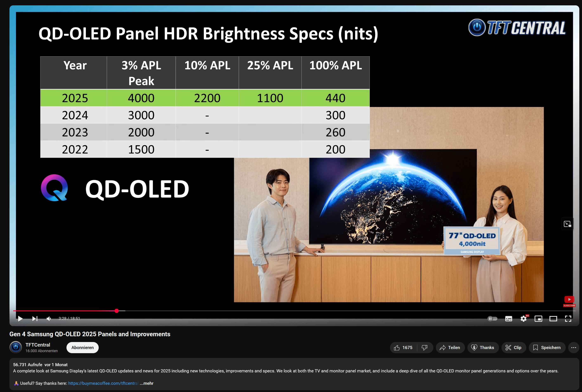The image size is (582, 392).
Task: Play the video
Action: pyautogui.click(x=20, y=318)
